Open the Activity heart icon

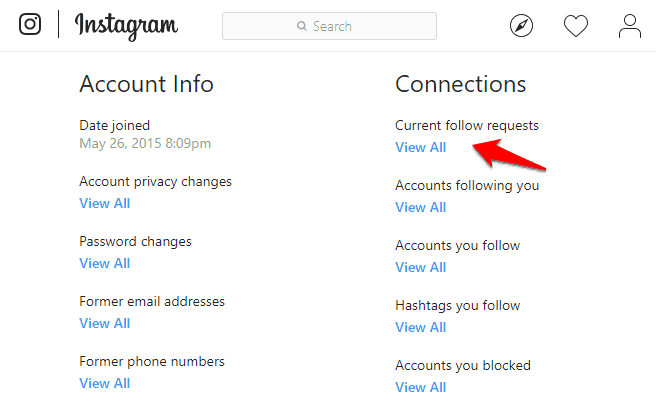(576, 26)
